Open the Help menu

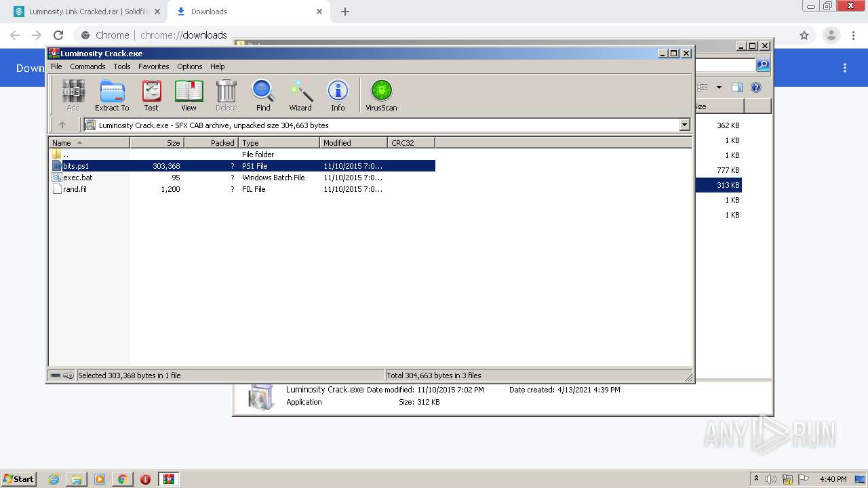click(x=217, y=66)
